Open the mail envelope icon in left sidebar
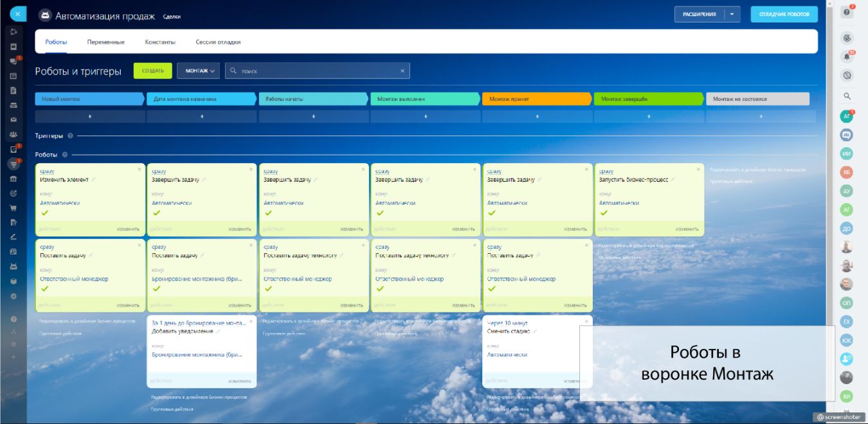This screenshot has width=868, height=424. tap(13, 120)
